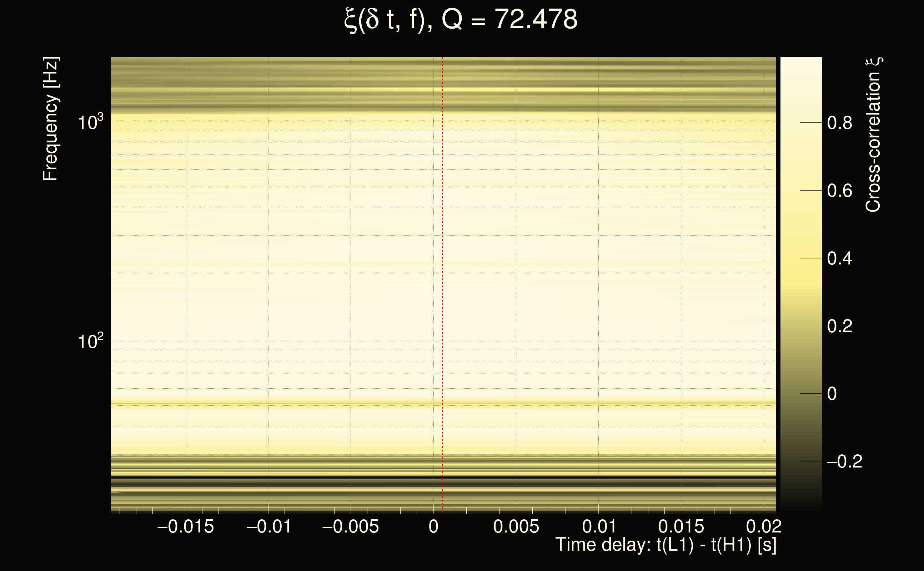This screenshot has width=924, height=571.
Task: Click the 0.02 time delay tick label
Action: [764, 527]
